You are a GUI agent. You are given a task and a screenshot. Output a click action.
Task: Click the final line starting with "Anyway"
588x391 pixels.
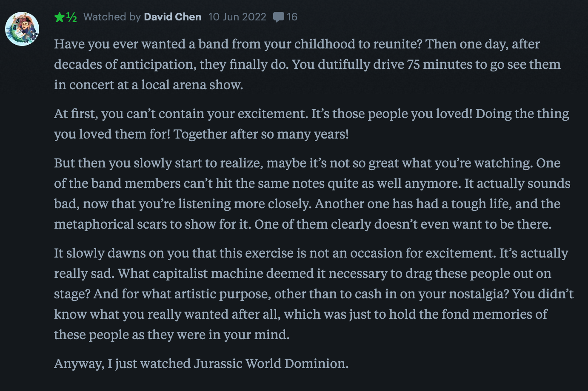(x=201, y=364)
